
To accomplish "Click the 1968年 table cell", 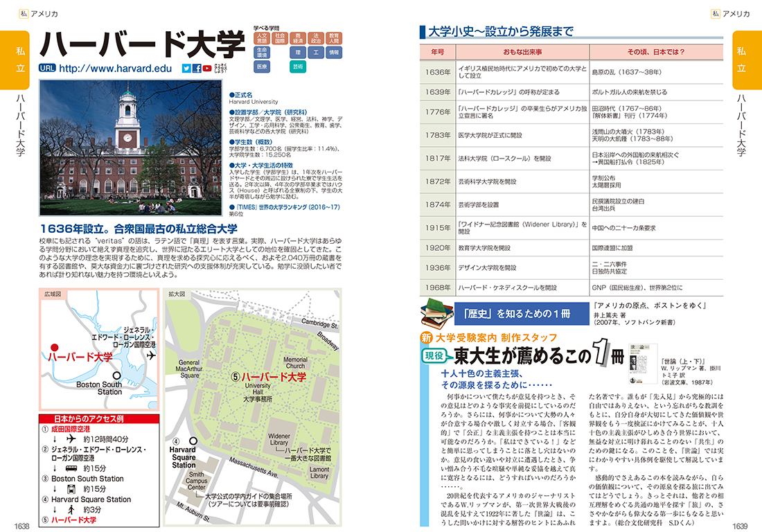I will (437, 287).
